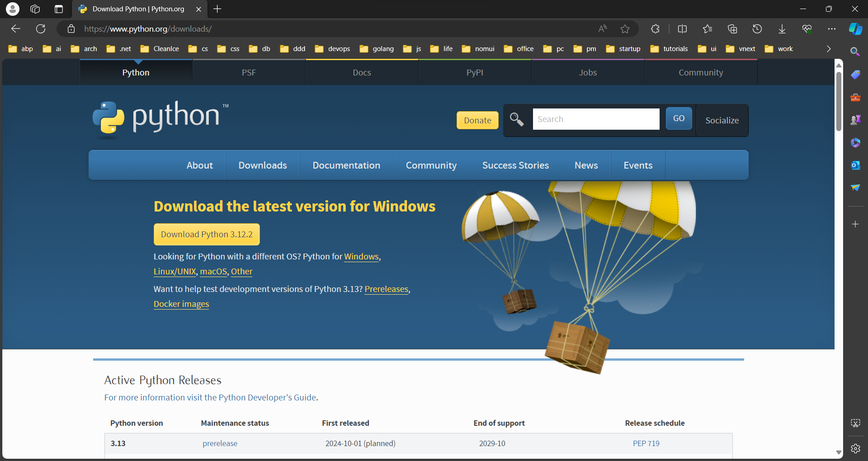This screenshot has width=868, height=461.
Task: Open the Downloads arrow icon
Action: click(x=782, y=29)
